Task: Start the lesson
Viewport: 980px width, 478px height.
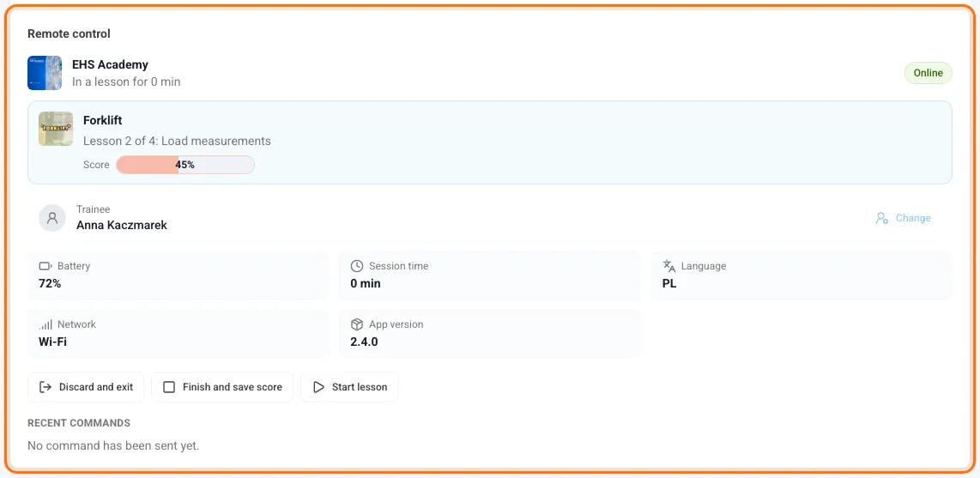Action: point(349,387)
